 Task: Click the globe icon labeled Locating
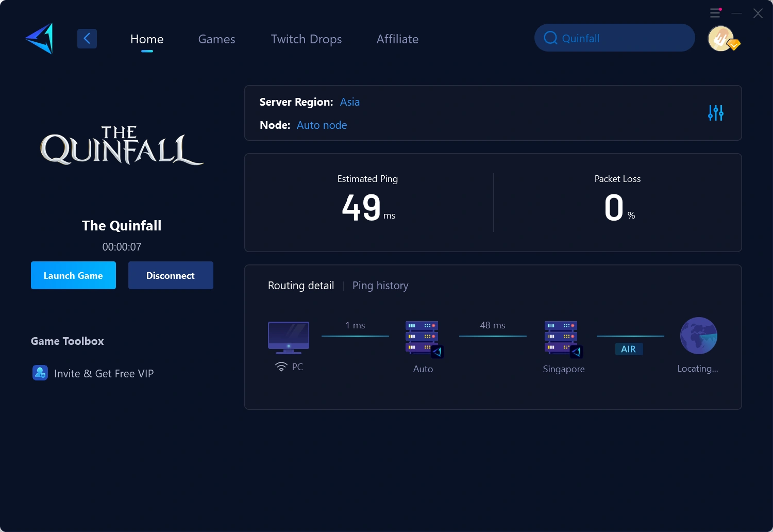699,335
